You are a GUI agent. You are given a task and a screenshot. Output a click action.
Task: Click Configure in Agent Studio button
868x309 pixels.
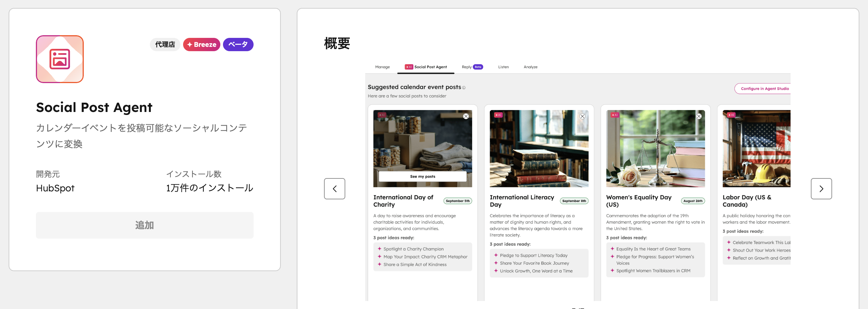click(x=764, y=89)
